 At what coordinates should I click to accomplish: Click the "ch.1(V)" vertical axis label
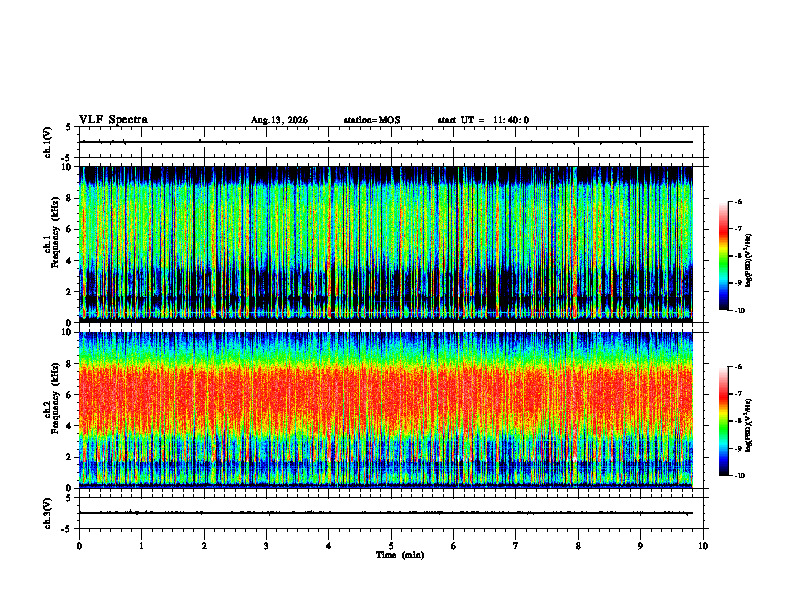[48, 142]
